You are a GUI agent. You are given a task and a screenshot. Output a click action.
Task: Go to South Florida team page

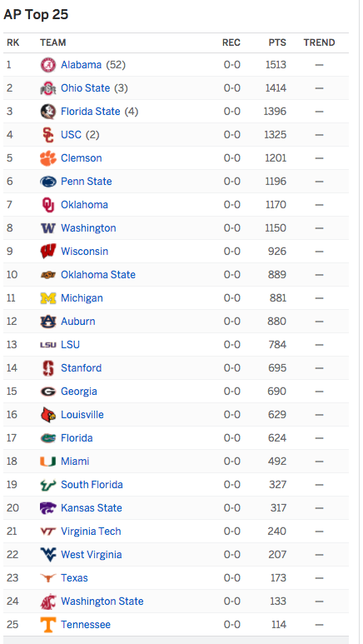92,485
